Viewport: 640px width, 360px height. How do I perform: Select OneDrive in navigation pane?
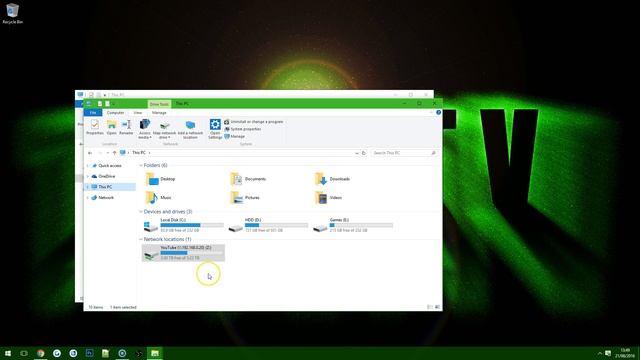pyautogui.click(x=107, y=176)
